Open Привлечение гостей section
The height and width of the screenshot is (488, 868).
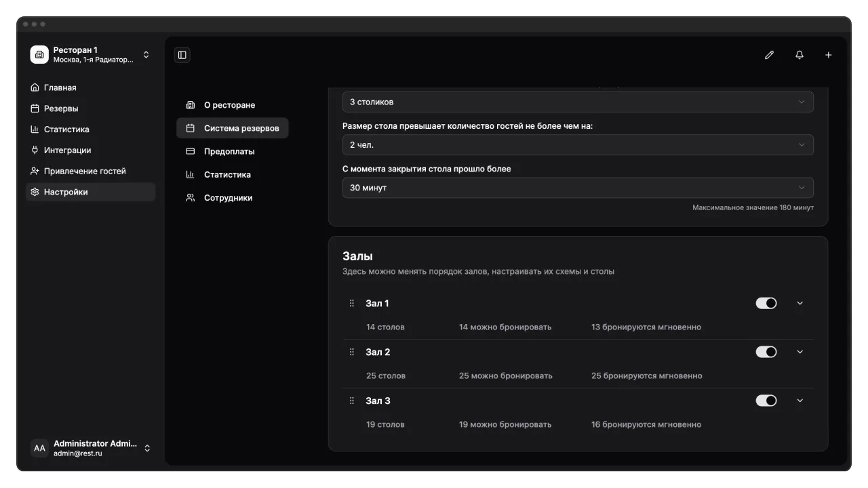pyautogui.click(x=90, y=171)
